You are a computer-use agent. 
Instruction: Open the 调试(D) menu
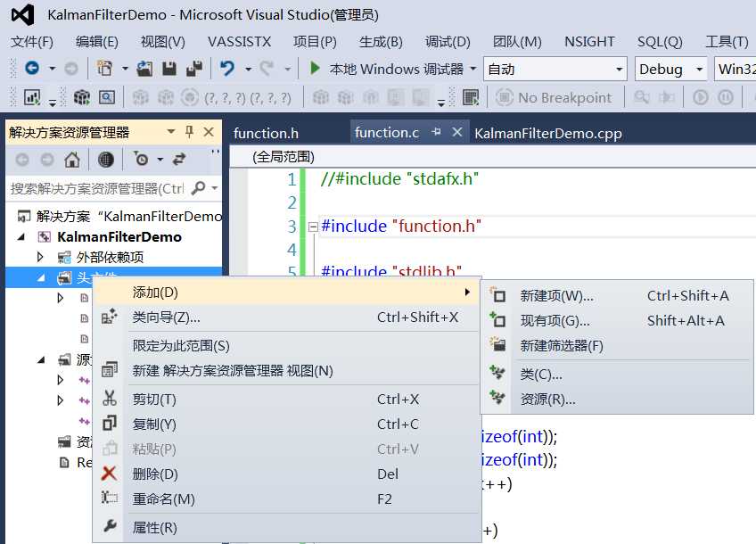[448, 42]
